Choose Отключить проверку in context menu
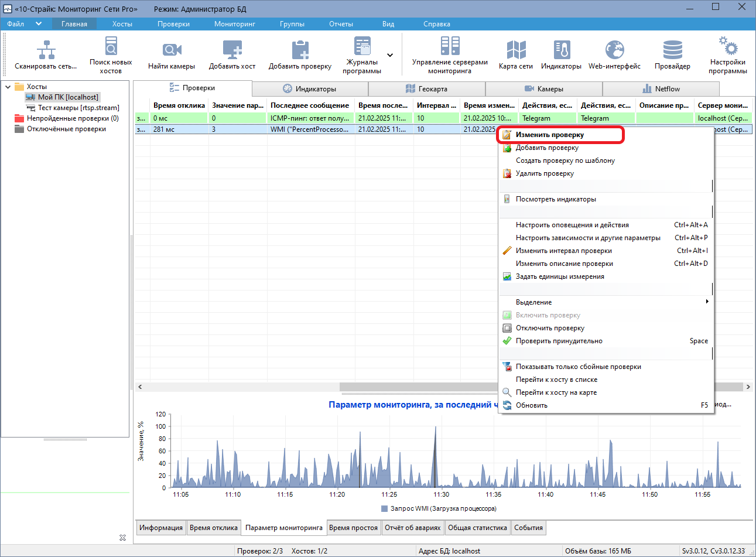The width and height of the screenshot is (756, 557). point(550,328)
